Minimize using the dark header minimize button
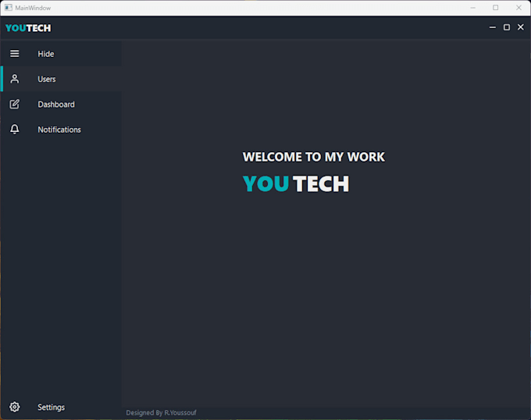 [493, 27]
